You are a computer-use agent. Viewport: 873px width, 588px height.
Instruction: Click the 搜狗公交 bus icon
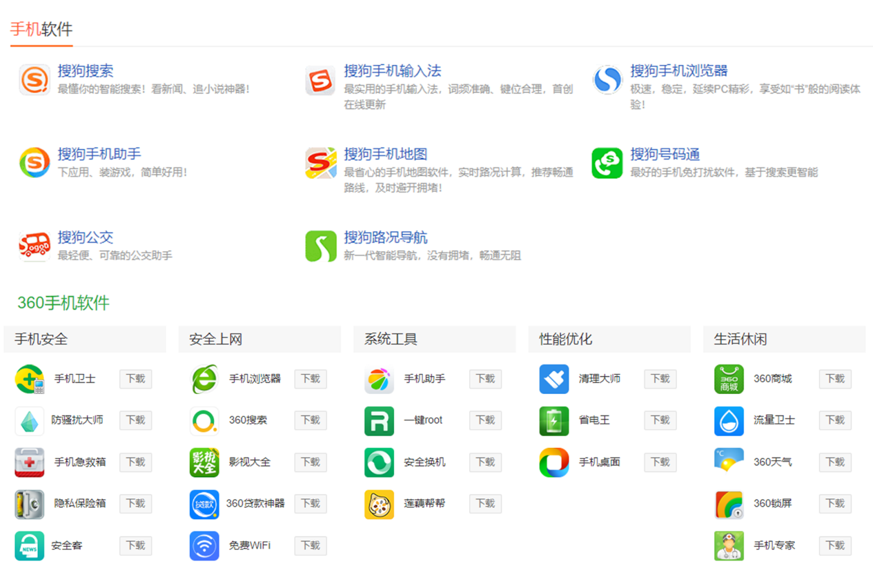point(35,246)
